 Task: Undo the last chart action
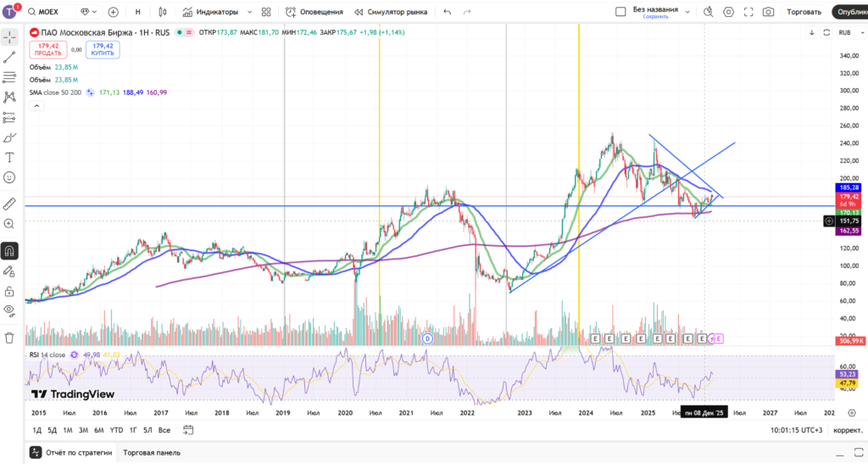pos(448,12)
